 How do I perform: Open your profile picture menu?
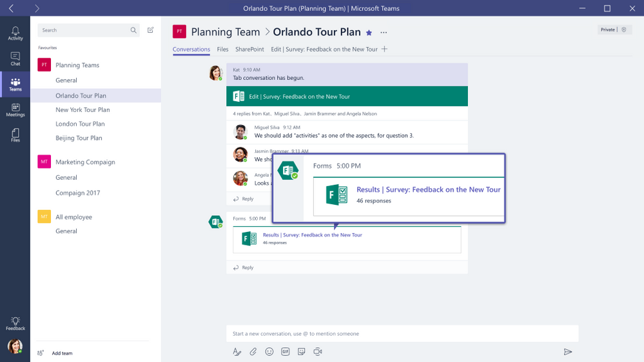tap(15, 347)
